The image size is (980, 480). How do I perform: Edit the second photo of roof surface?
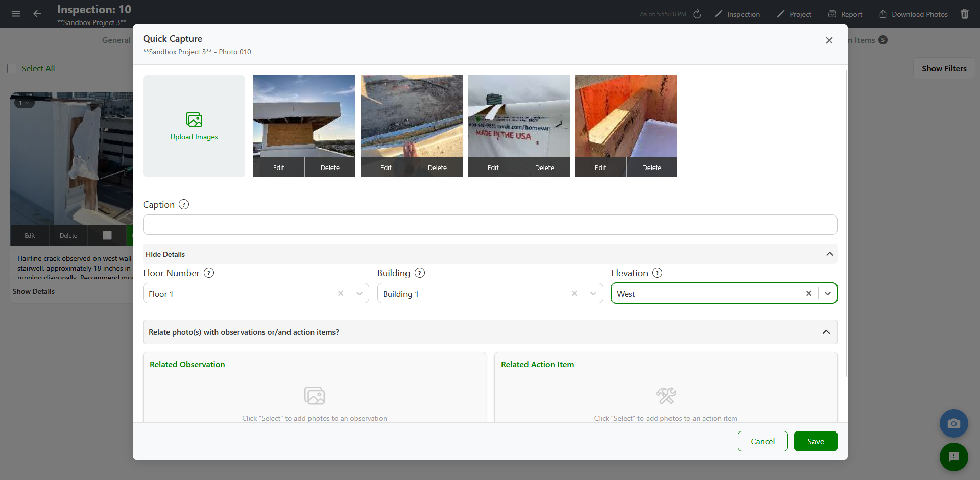[x=386, y=167]
